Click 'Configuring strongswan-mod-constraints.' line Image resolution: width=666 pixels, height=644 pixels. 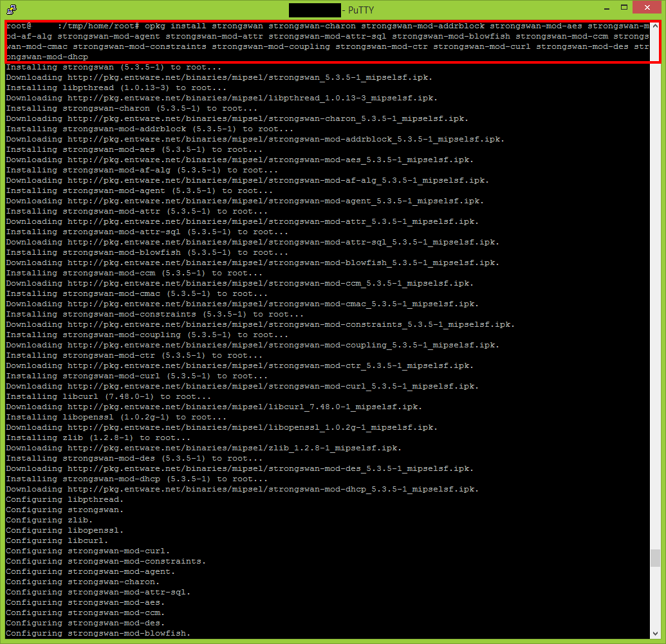(x=106, y=562)
